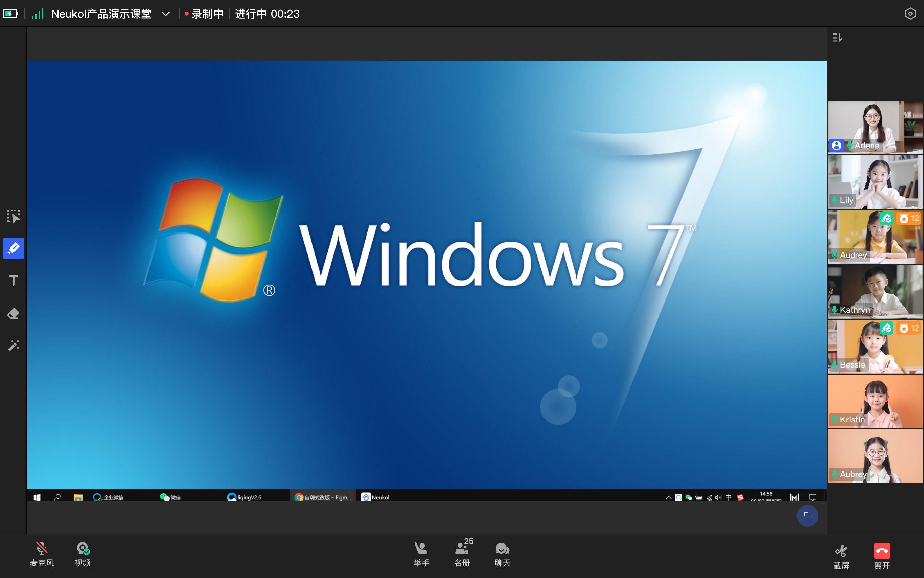Select Kristin's video thumbnail

[875, 401]
